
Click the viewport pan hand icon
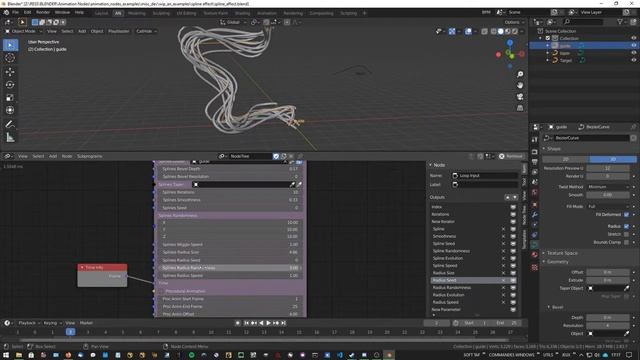click(x=520, y=85)
